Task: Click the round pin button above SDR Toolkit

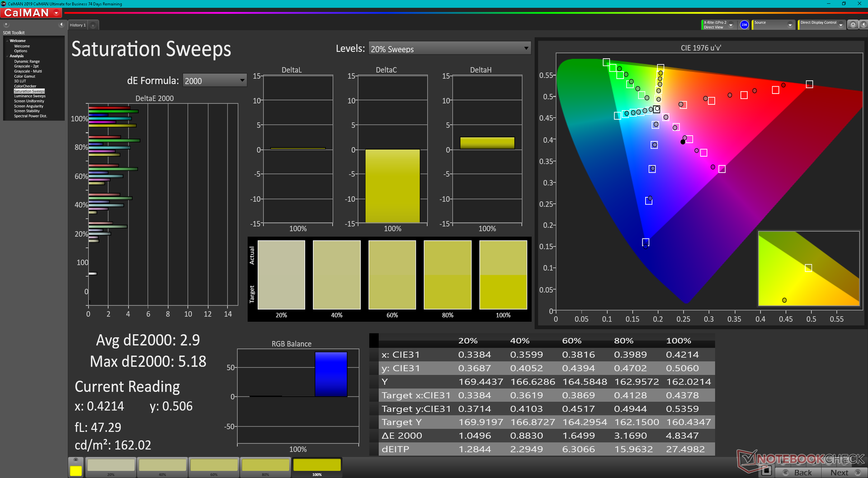Action: 6,24
